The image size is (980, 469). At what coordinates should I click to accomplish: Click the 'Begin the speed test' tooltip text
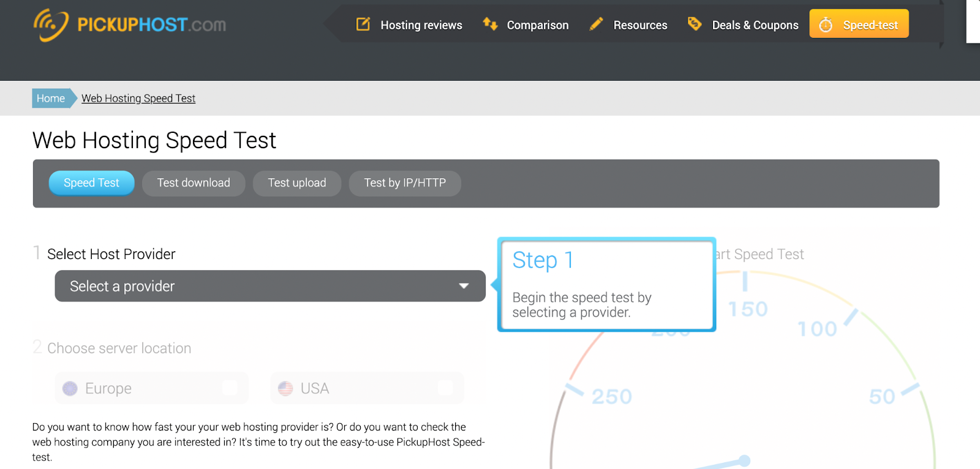coord(582,305)
